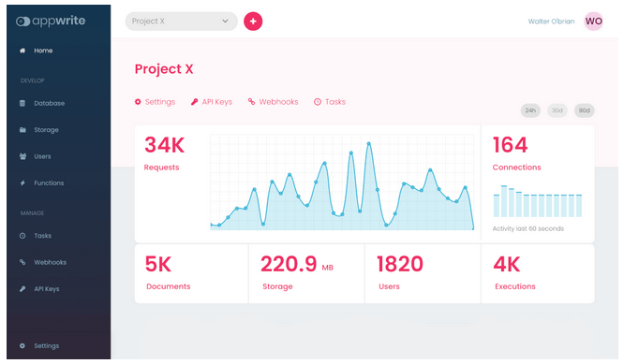
Task: Open Database in the sidebar
Action: point(50,103)
